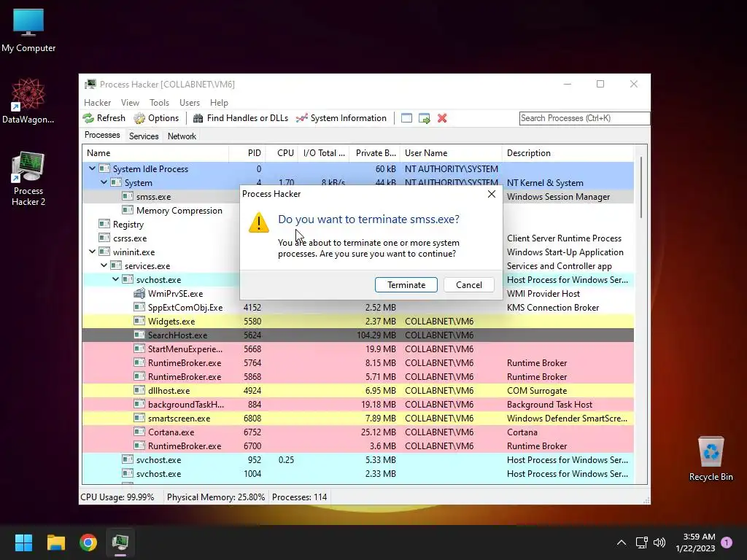The width and height of the screenshot is (747, 560).
Task: Click the red X terminate toolbar icon
Action: pos(442,118)
